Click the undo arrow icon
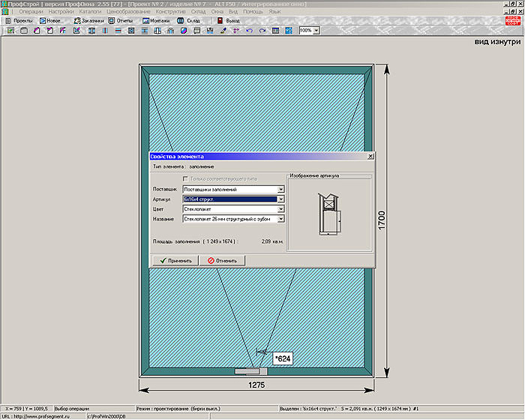The height and width of the screenshot is (420, 525). pyautogui.click(x=249, y=31)
